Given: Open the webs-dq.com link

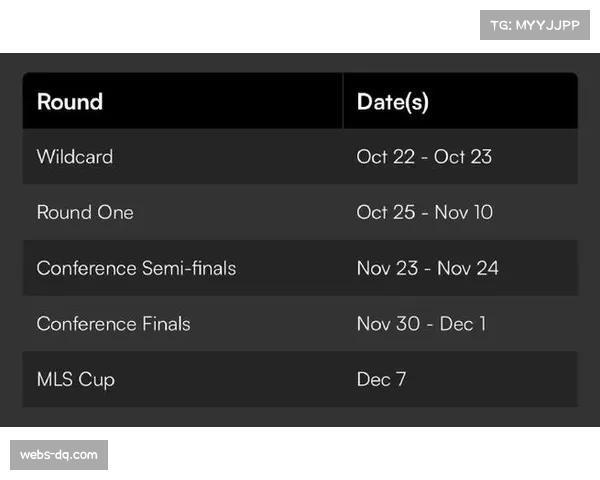Looking at the screenshot, I should click(x=59, y=455).
